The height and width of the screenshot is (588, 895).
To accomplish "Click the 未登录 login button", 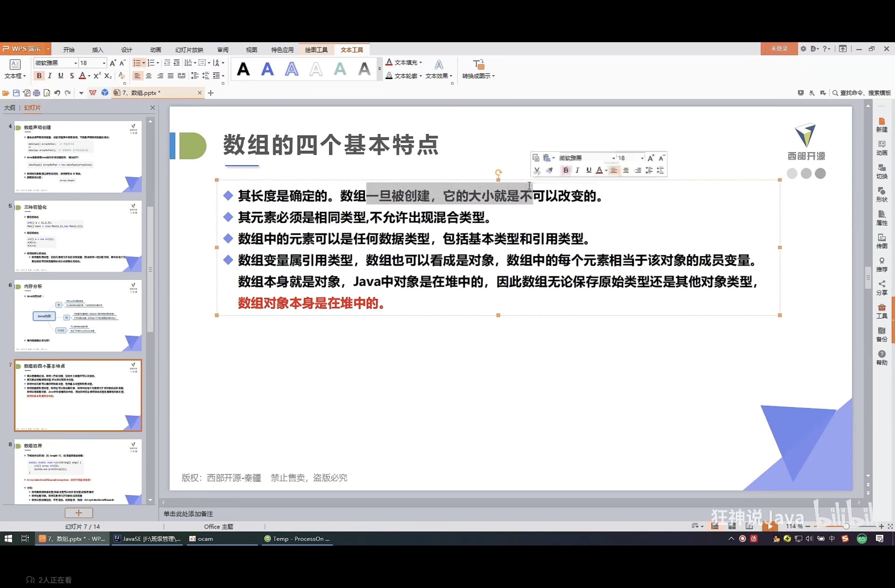I will (779, 49).
